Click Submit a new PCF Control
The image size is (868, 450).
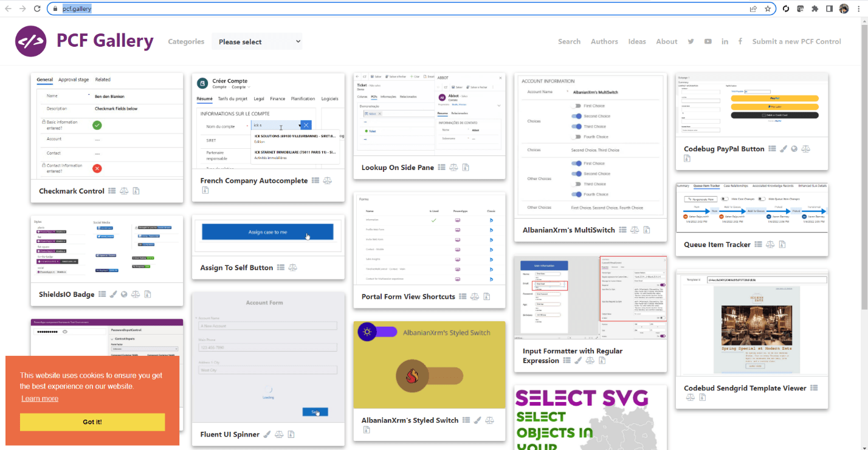pos(796,41)
